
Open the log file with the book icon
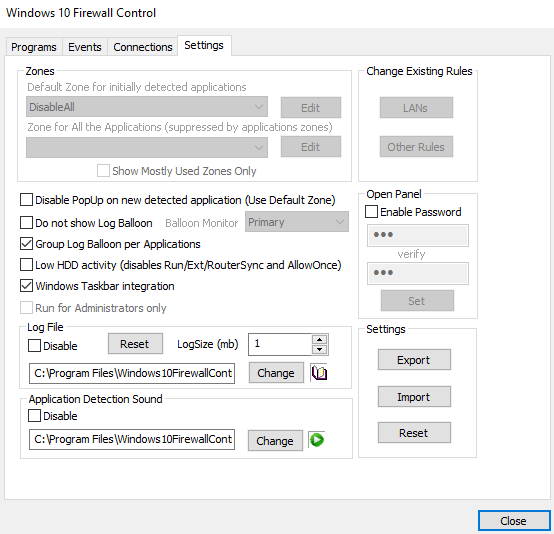pos(319,373)
